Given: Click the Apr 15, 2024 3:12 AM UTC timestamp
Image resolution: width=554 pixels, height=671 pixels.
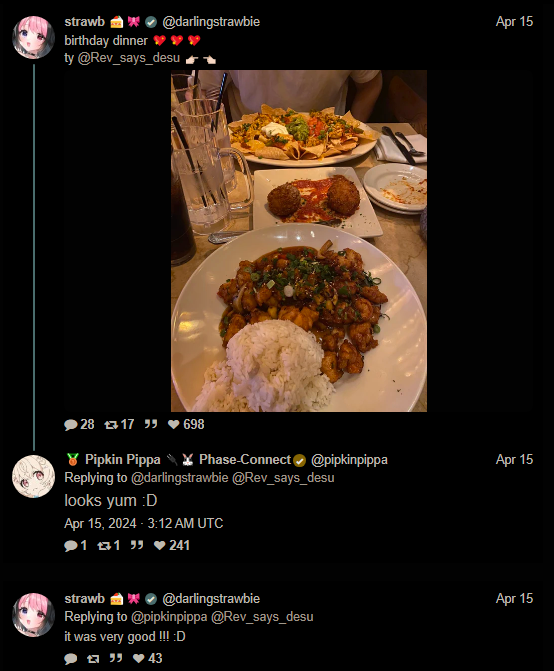Looking at the screenshot, I should coord(144,523).
